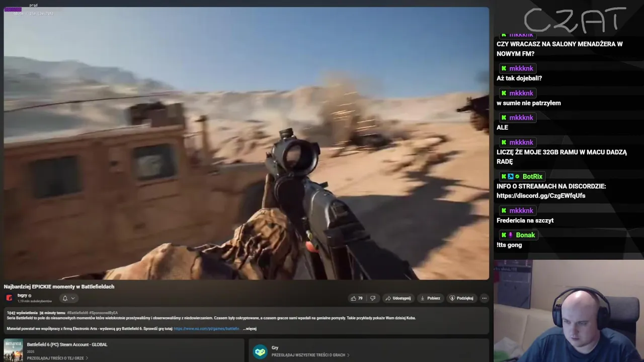Click mkkknk above 'Fredericia na szczyt'
644x362 pixels.
pyautogui.click(x=521, y=211)
